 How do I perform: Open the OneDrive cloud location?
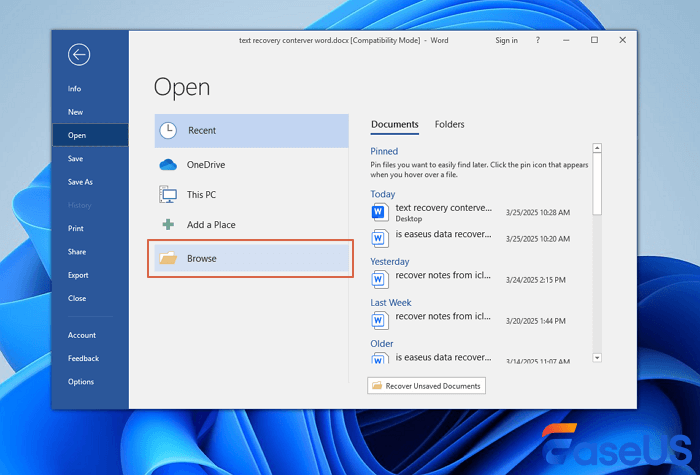[x=168, y=164]
